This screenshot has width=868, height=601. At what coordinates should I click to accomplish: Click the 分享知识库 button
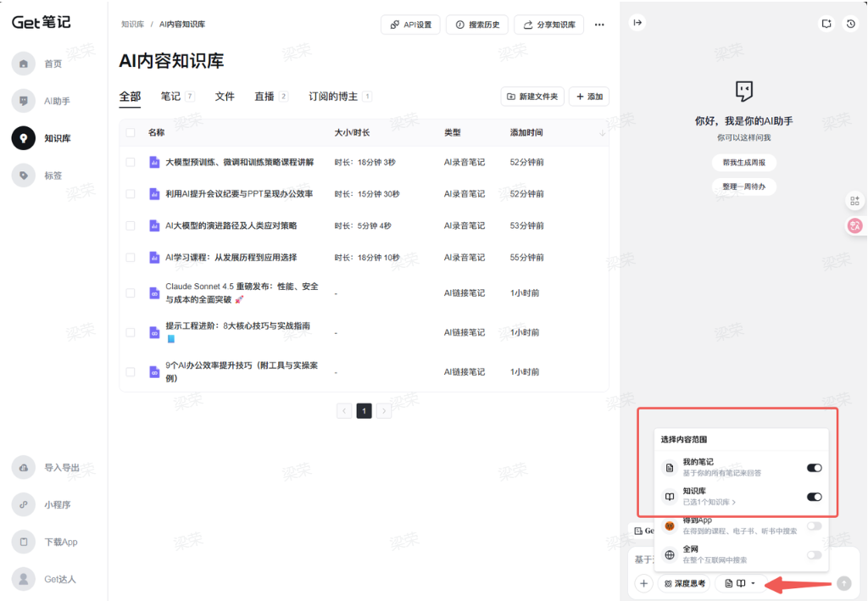(x=548, y=25)
